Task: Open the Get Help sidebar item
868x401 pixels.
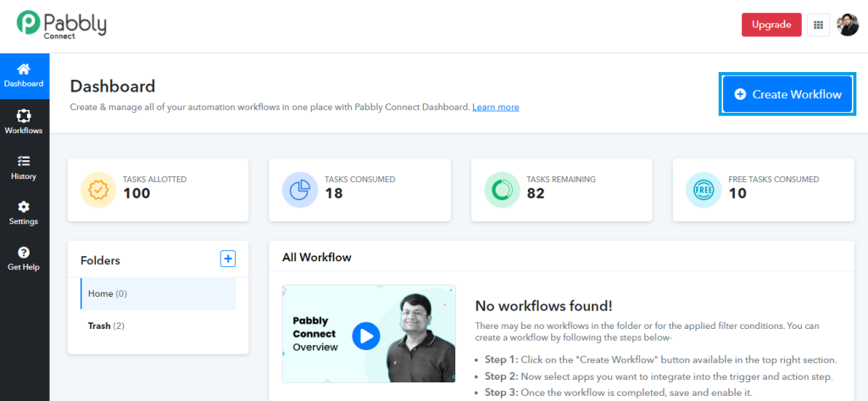Action: click(x=24, y=259)
